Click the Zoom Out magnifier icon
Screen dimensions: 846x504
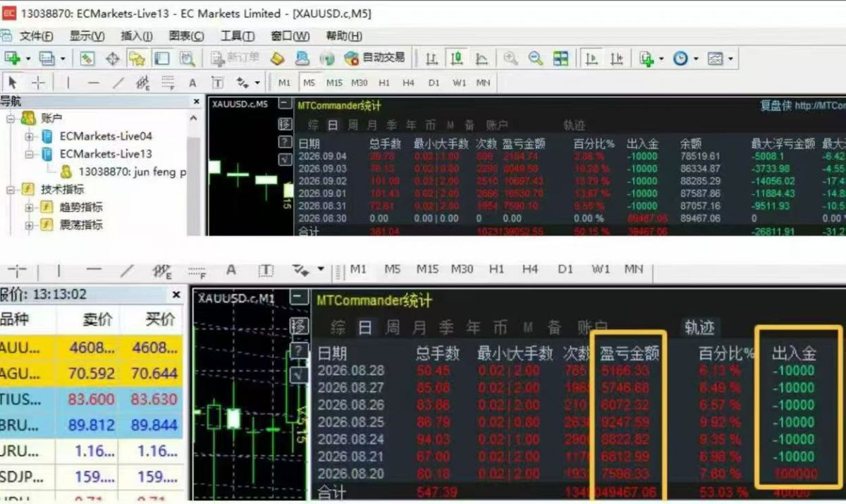click(536, 59)
